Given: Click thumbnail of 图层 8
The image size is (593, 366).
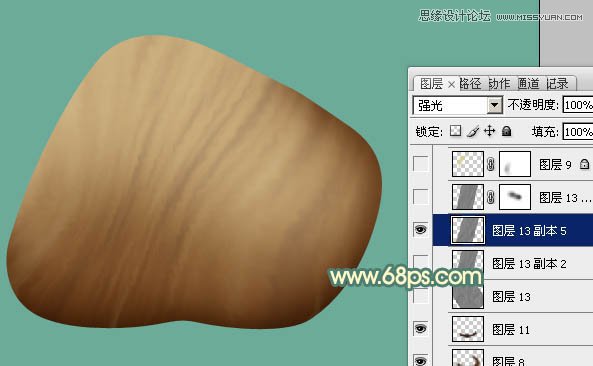Looking at the screenshot, I should point(468,358).
